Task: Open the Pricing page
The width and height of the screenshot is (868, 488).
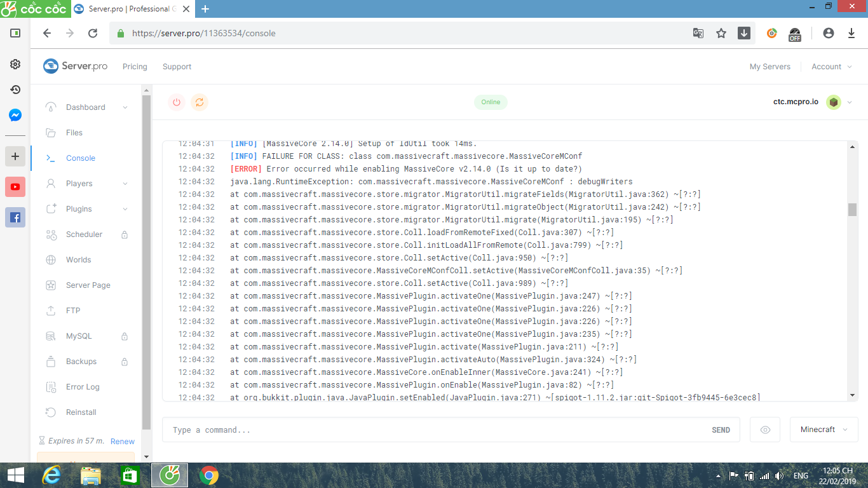Action: pos(135,67)
